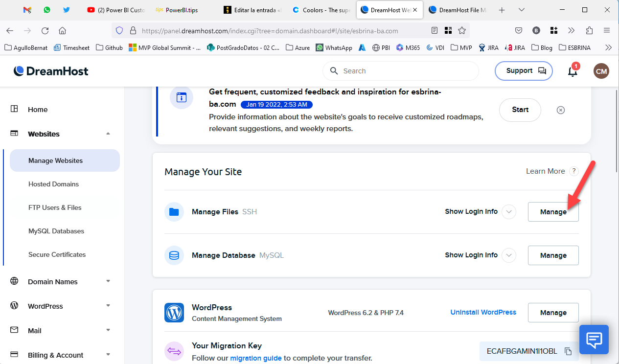Image resolution: width=619 pixels, height=364 pixels.
Task: Click the Learn More question mark icon
Action: (x=574, y=171)
